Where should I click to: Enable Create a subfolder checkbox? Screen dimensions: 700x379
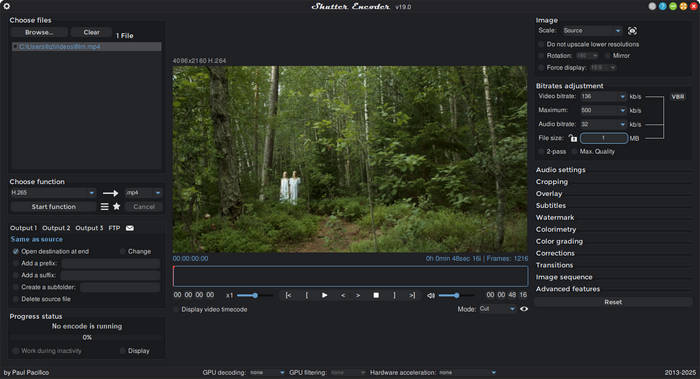point(16,287)
